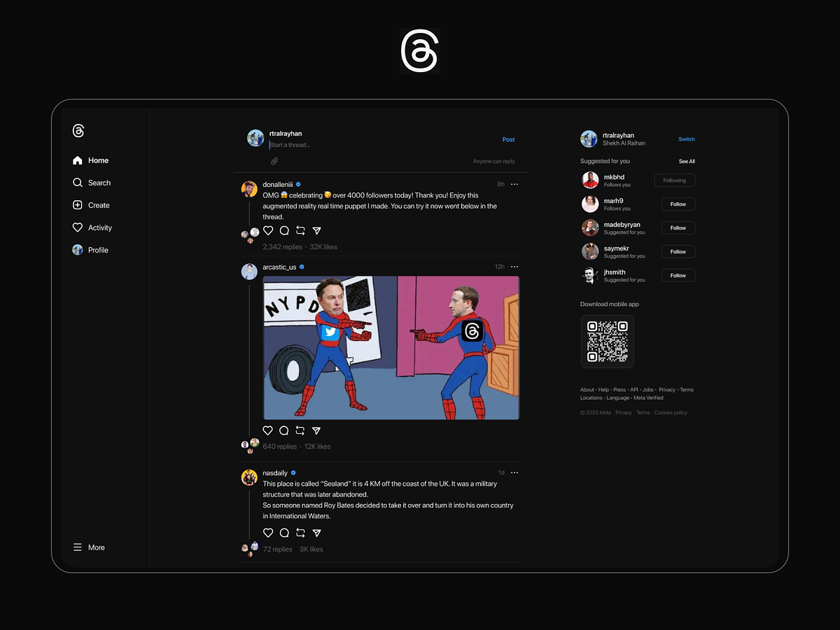Change the Anyone can reply setting
This screenshot has width=840, height=630.
tap(493, 162)
